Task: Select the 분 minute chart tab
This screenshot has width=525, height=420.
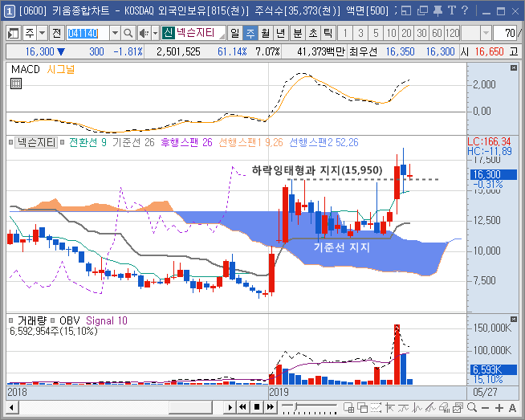Action: pyautogui.click(x=297, y=33)
